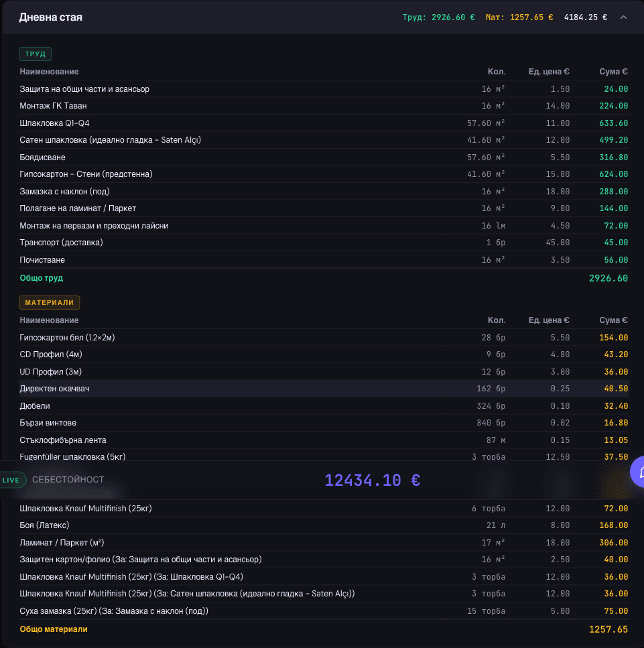
Task: Click the ТРУД table Наименование column header
Action: pos(49,72)
